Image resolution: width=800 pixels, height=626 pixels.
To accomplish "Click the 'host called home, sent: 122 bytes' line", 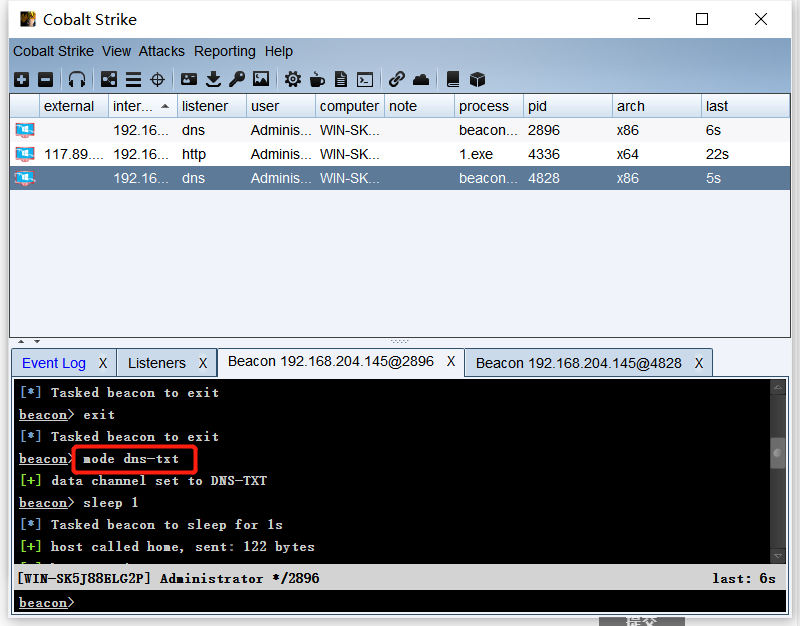I will click(x=183, y=546).
